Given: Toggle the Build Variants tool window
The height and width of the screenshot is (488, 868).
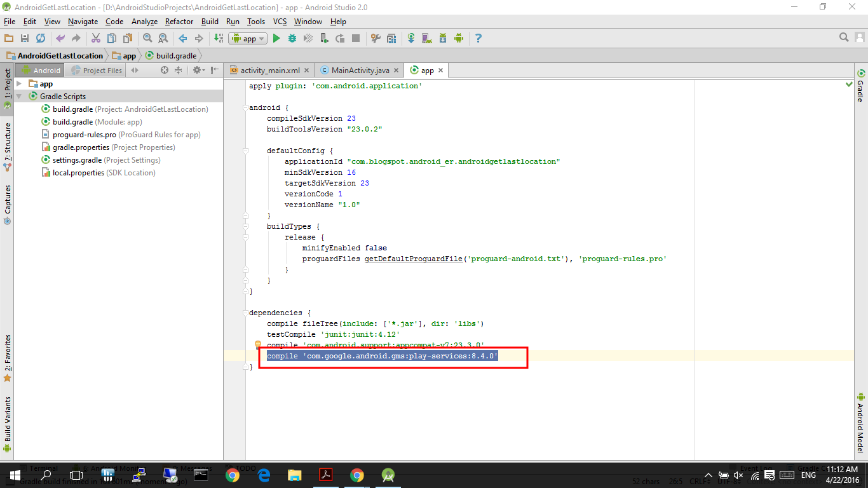Looking at the screenshot, I should (x=7, y=424).
